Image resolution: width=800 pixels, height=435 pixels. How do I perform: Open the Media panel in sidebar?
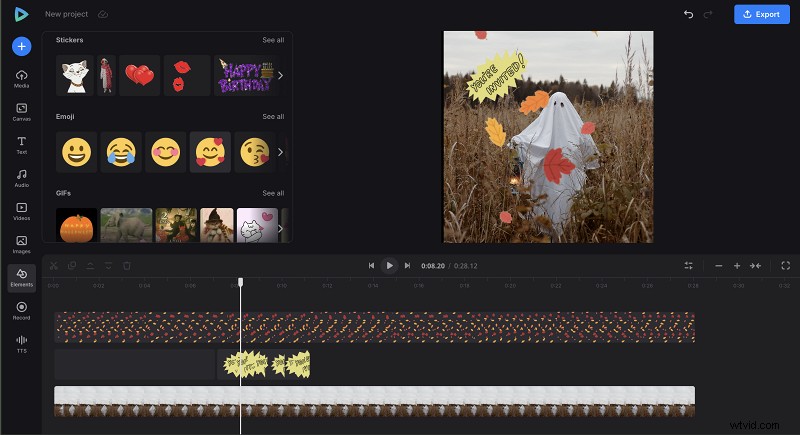point(21,79)
